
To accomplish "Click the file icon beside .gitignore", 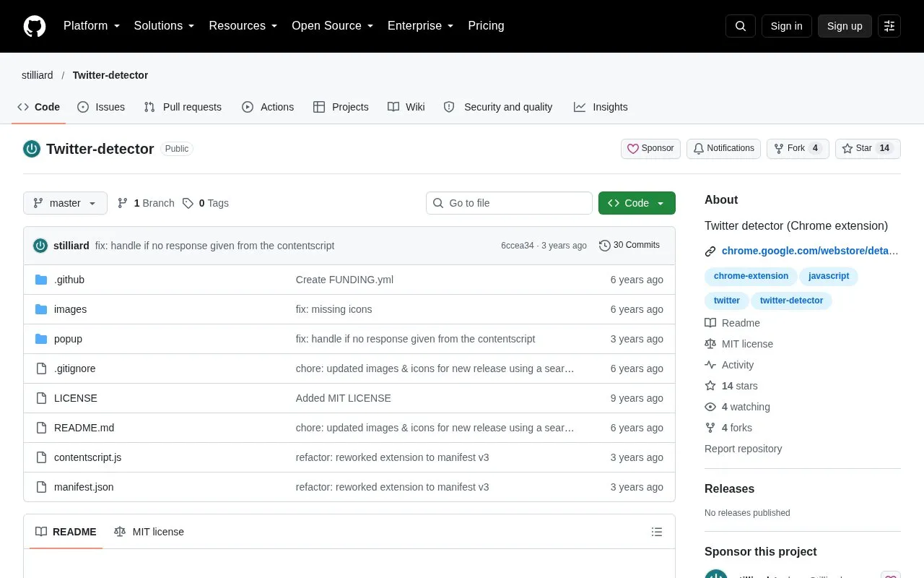I will (41, 368).
